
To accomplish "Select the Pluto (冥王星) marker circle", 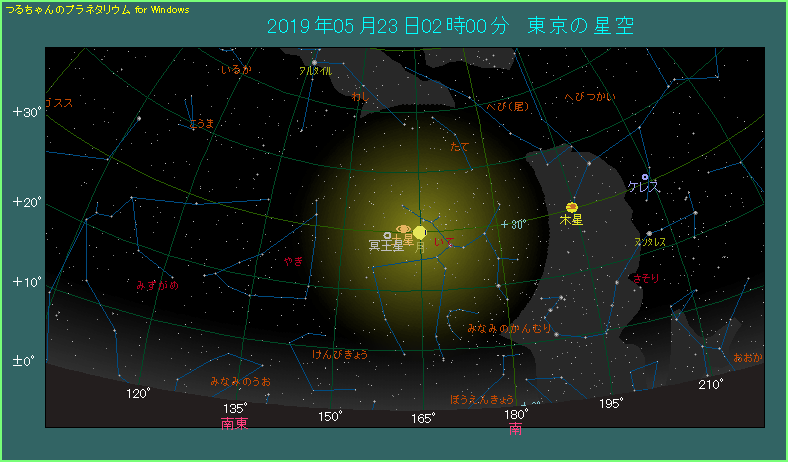I will 388,235.
